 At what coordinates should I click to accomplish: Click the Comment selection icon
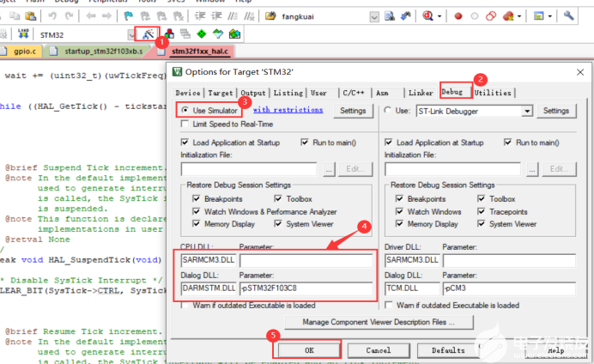click(233, 16)
